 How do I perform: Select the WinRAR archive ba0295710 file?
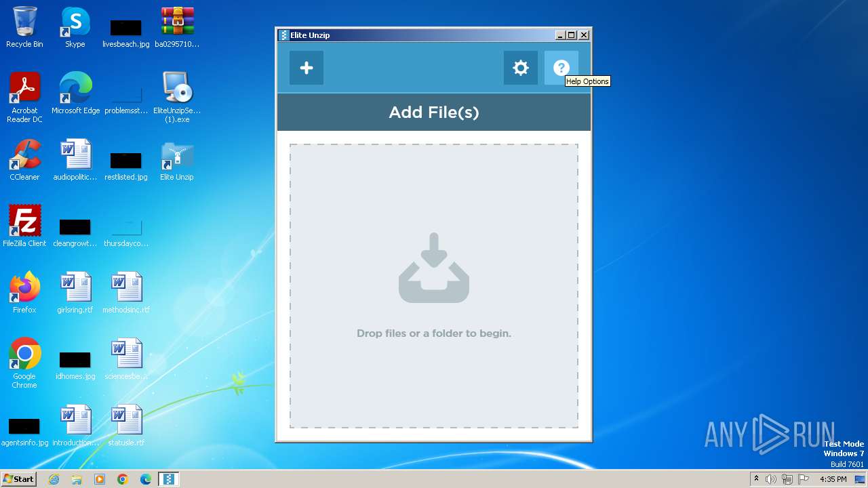pos(177,27)
